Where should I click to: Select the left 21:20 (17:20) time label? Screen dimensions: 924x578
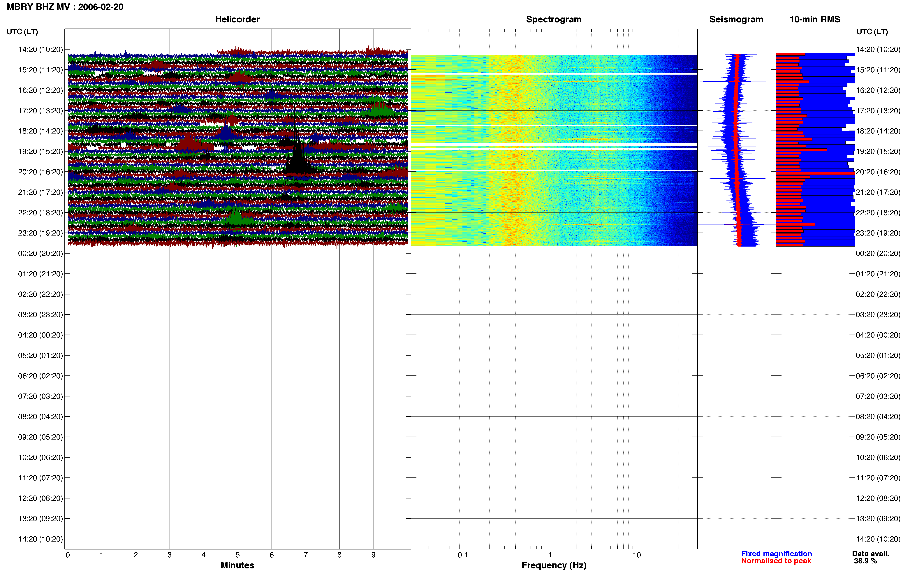(41, 192)
